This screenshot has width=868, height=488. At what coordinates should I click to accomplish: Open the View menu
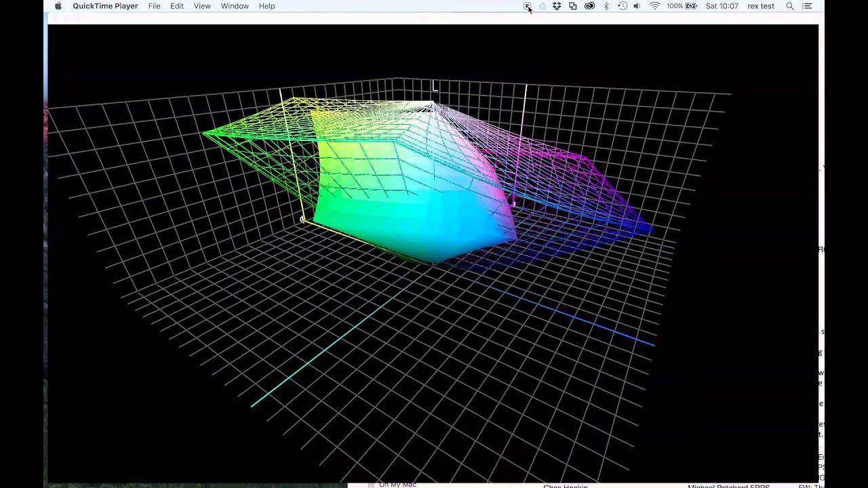[x=202, y=6]
